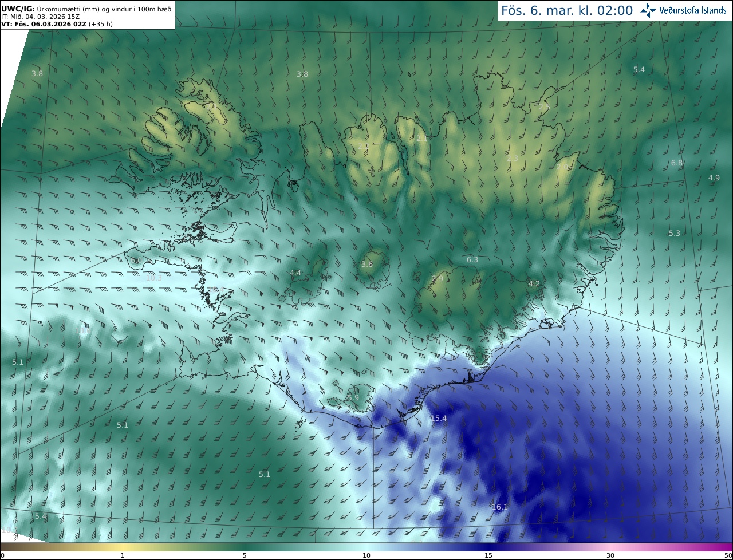Click the 'Fös. 6. mar. kl. 02:00' date header

pyautogui.click(x=567, y=10)
